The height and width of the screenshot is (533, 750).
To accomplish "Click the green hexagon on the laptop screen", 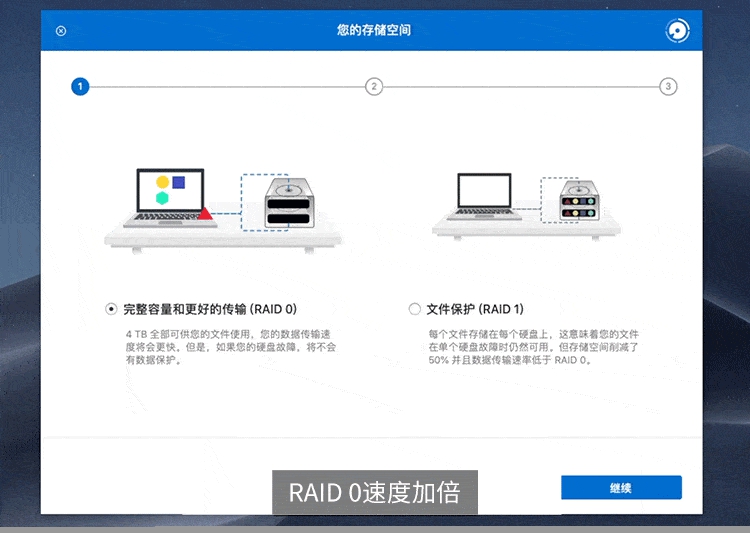I will pyautogui.click(x=163, y=198).
